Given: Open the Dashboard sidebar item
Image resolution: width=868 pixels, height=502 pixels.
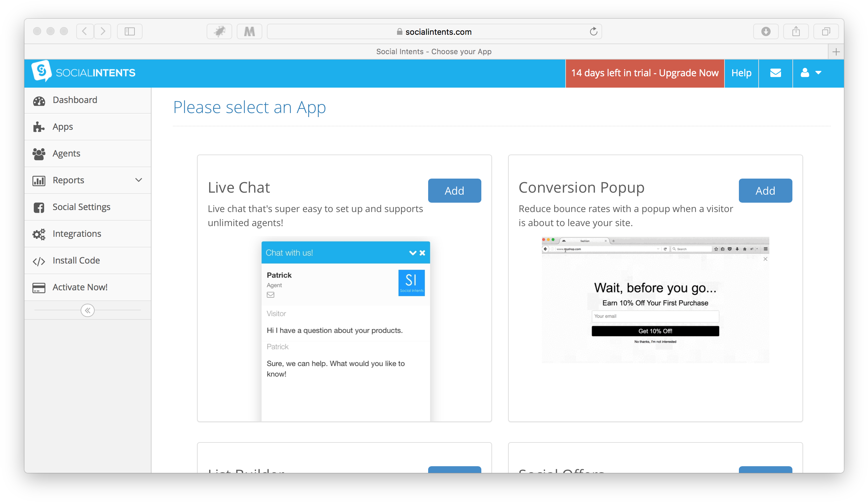Looking at the screenshot, I should (x=88, y=100).
